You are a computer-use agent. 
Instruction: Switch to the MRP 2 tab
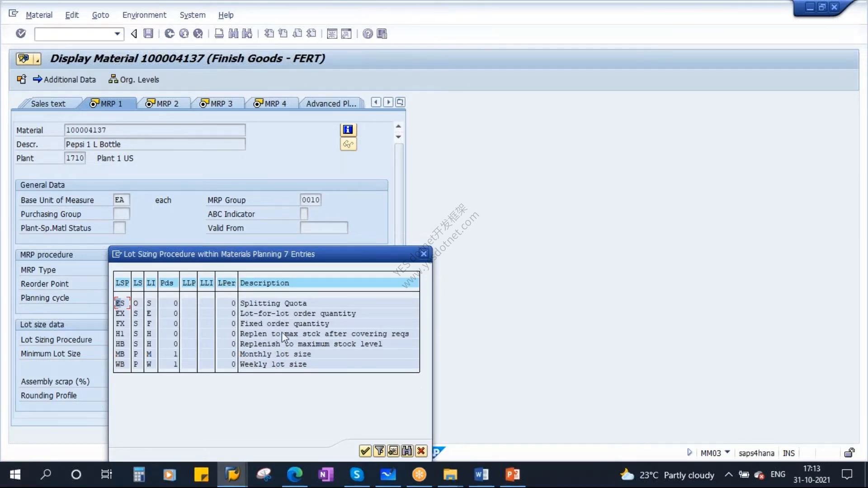(162, 103)
